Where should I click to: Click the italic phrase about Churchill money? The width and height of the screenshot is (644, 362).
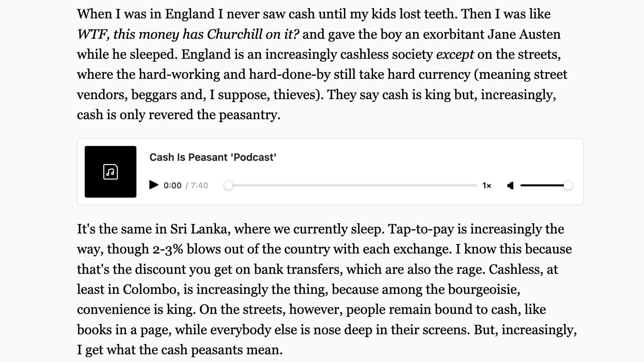188,34
